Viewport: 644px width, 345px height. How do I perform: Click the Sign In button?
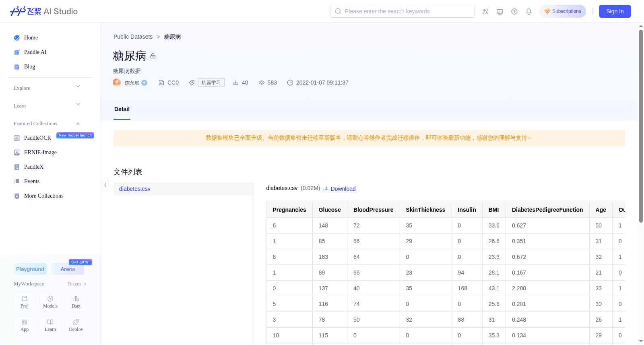click(615, 11)
